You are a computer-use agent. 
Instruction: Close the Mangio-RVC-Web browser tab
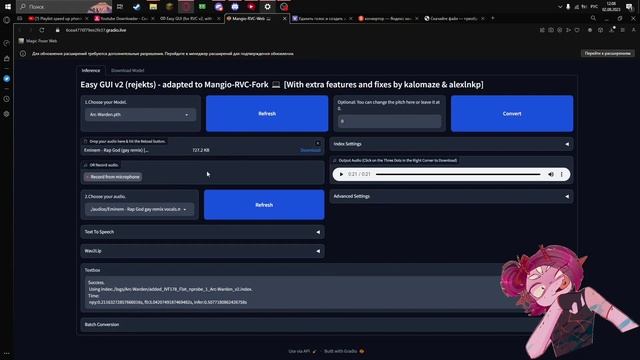coord(284,18)
